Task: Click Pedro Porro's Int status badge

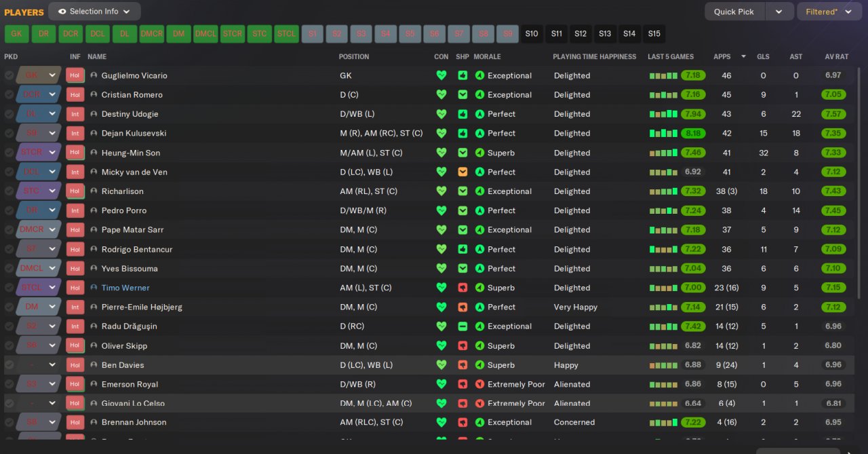Action: 75,210
